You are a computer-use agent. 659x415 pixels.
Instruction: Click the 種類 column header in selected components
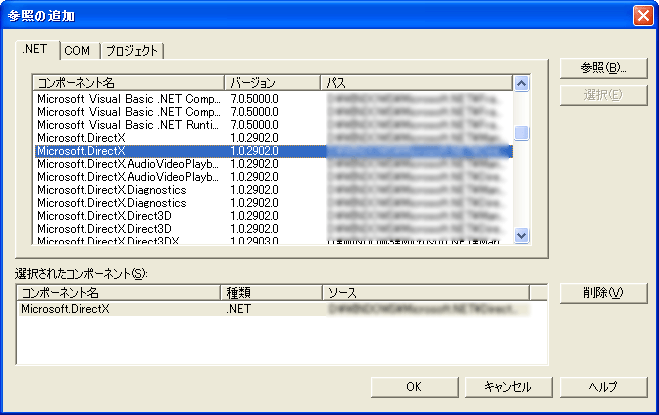(272, 292)
